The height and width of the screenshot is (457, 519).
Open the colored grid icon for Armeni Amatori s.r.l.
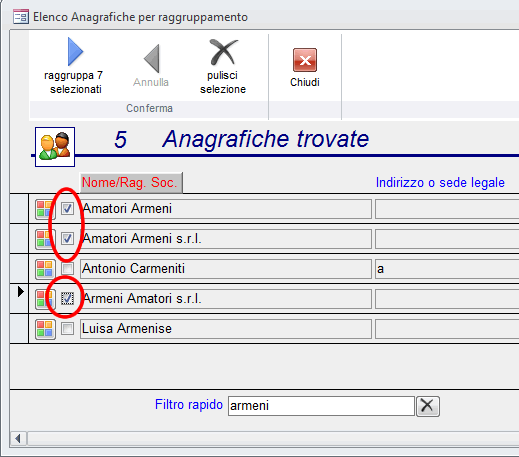pyautogui.click(x=45, y=299)
